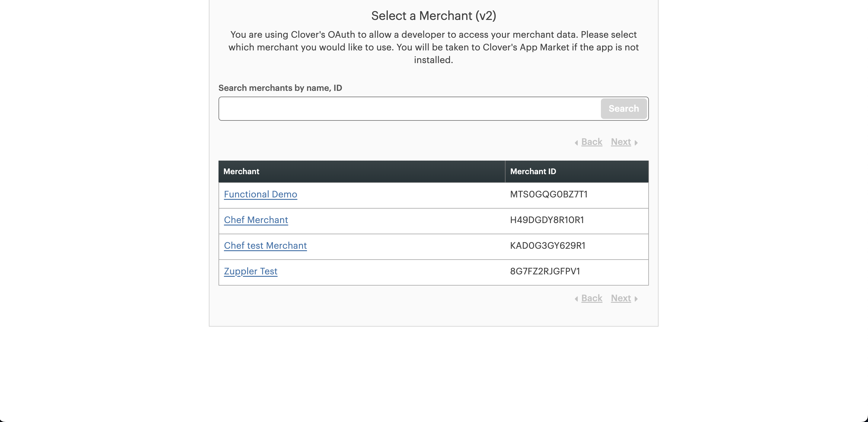Select the Chef Merchant link
This screenshot has height=422, width=868.
click(256, 220)
